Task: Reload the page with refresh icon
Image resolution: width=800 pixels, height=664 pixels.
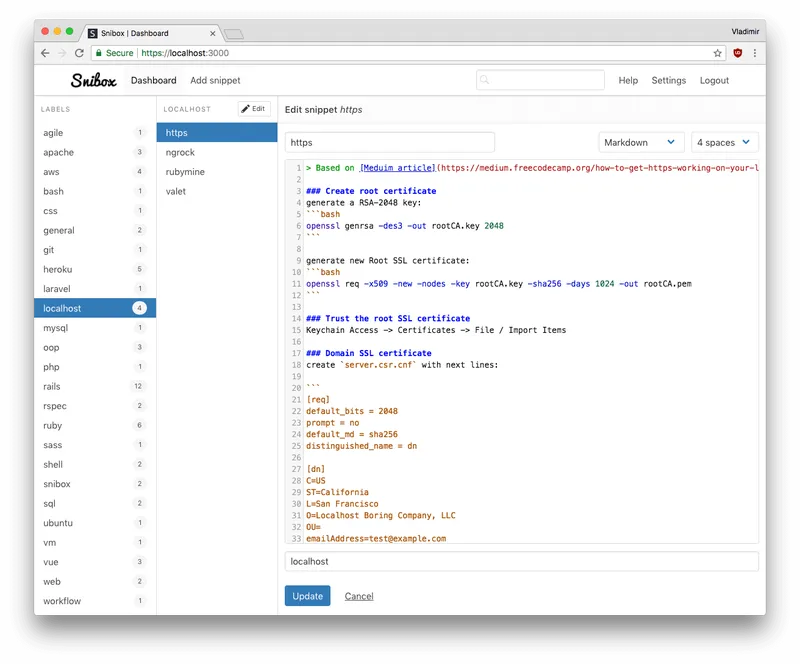Action: pyautogui.click(x=79, y=53)
